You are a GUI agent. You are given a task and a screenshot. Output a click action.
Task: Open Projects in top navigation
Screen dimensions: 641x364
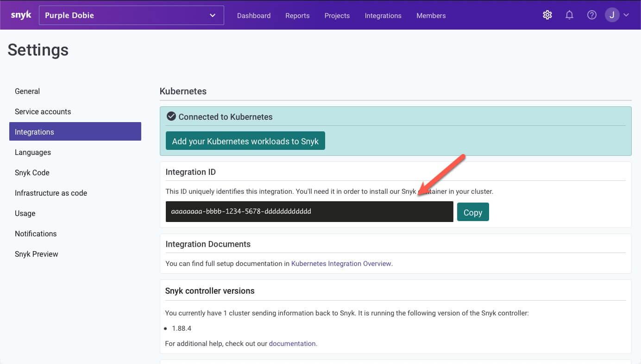[337, 16]
